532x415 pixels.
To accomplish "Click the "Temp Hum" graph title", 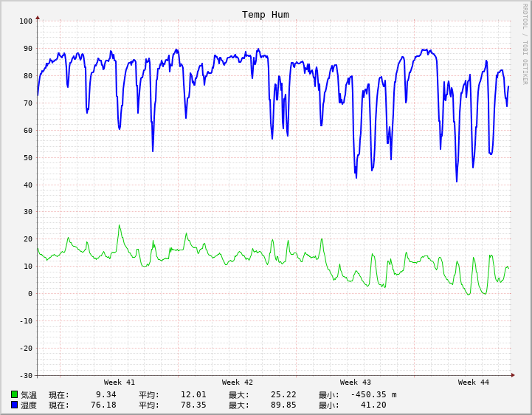I will coord(266,15).
